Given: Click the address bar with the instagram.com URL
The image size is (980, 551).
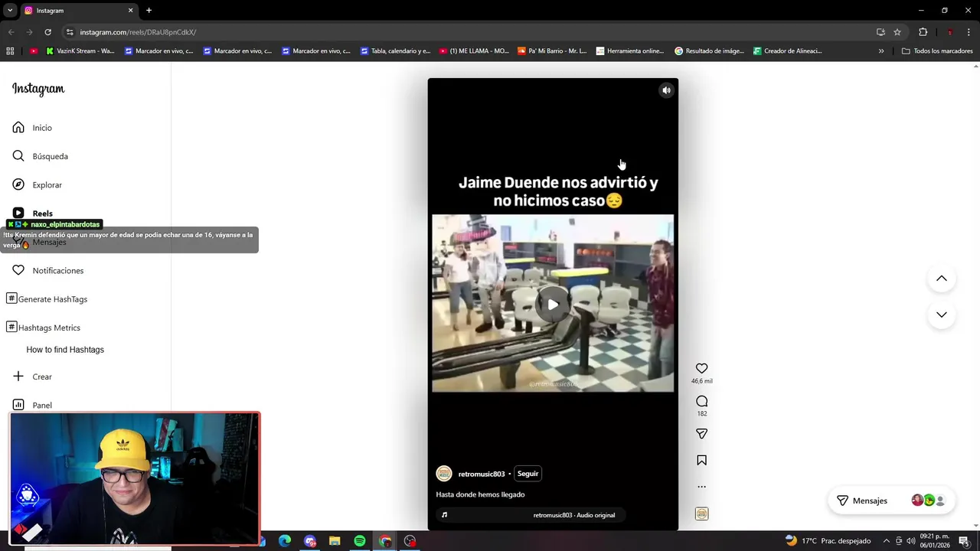Looking at the screenshot, I should pyautogui.click(x=467, y=32).
